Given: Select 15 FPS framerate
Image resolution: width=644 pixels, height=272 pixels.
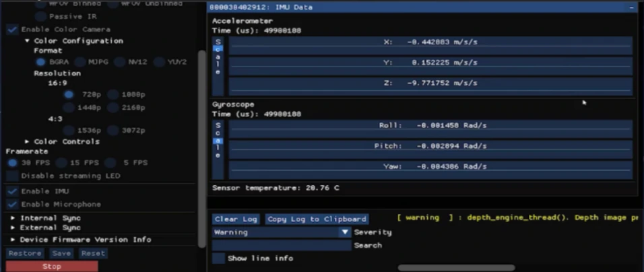Looking at the screenshot, I should click(61, 163).
